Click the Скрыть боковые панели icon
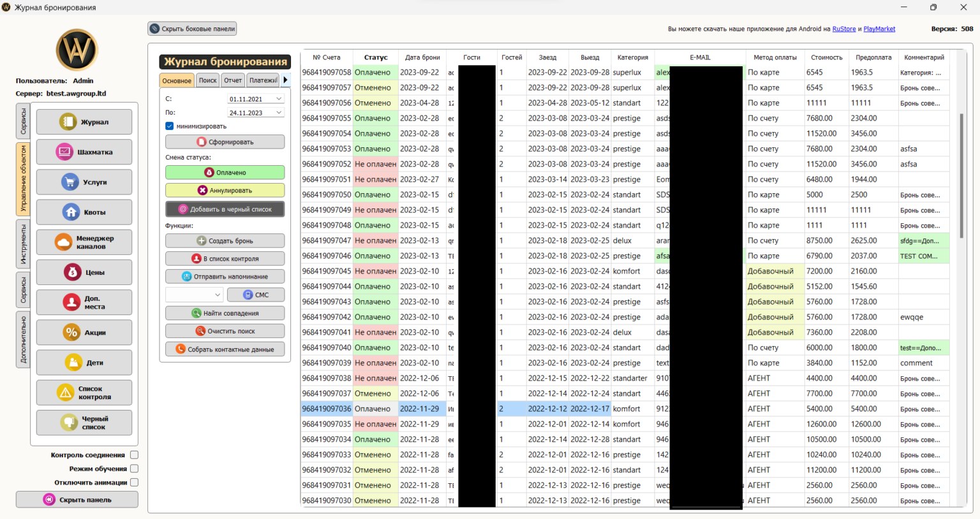The image size is (980, 519). 154,29
